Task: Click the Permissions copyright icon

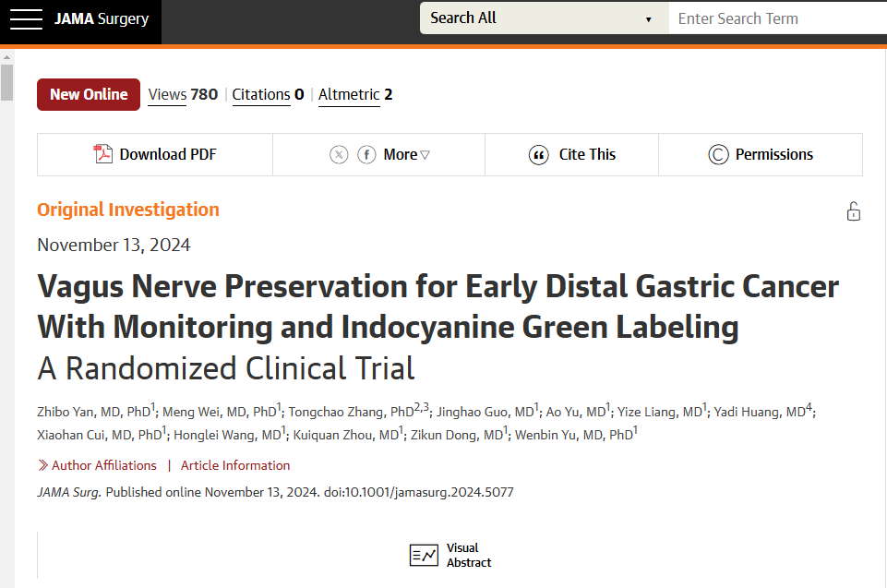Action: pyautogui.click(x=718, y=154)
